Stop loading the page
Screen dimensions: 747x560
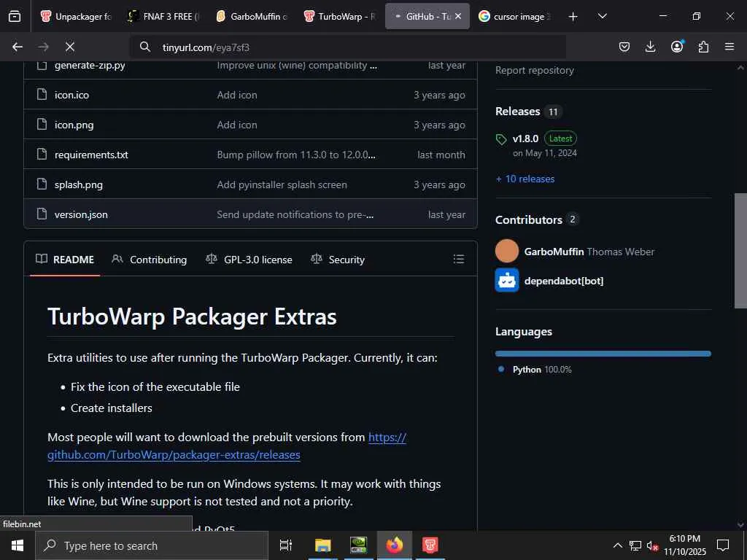[69, 47]
